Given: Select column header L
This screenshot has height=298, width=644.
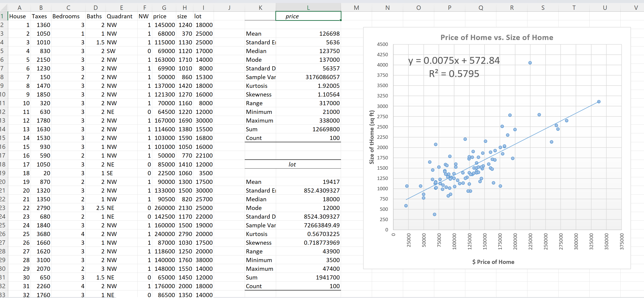Looking at the screenshot, I should (x=308, y=8).
